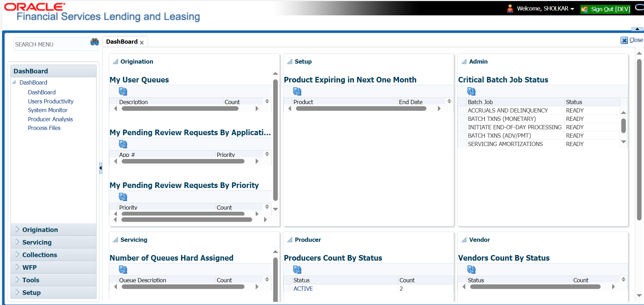This screenshot has height=305, width=644.
Task: Open Producer Analysis link
Action: pos(50,119)
